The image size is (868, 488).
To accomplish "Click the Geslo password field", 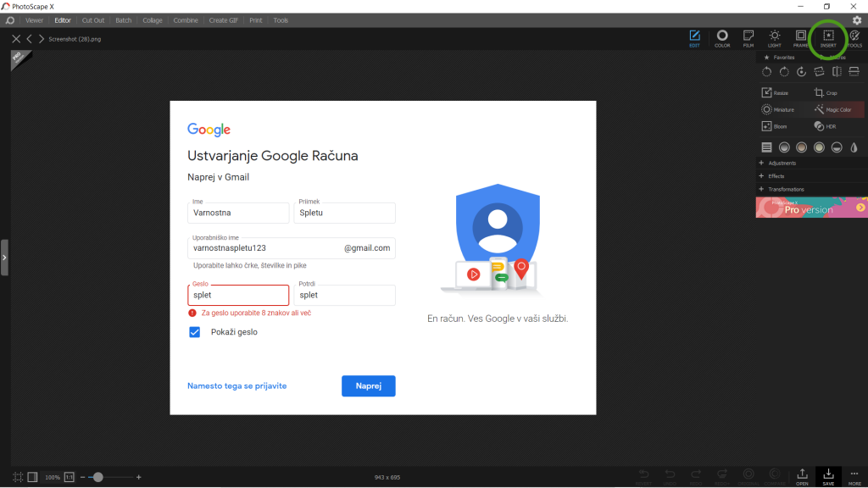I will pos(238,295).
